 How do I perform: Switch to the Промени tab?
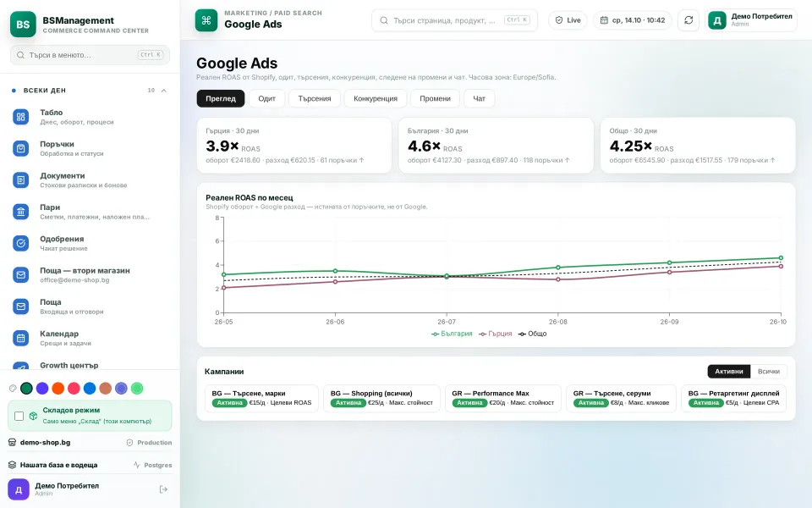point(435,98)
